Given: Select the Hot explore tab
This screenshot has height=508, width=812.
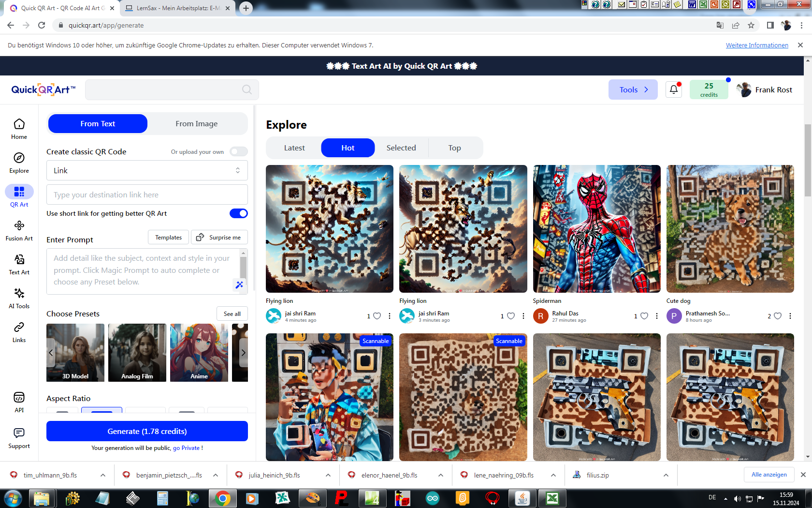Looking at the screenshot, I should 348,148.
